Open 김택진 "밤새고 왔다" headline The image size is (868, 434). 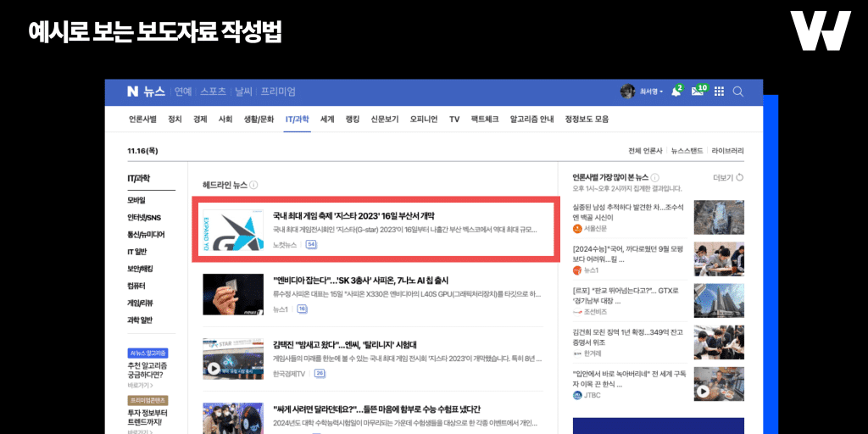coord(344,345)
